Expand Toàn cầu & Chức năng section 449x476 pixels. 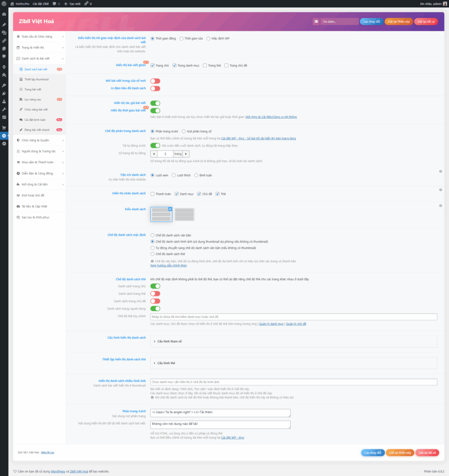[40, 36]
